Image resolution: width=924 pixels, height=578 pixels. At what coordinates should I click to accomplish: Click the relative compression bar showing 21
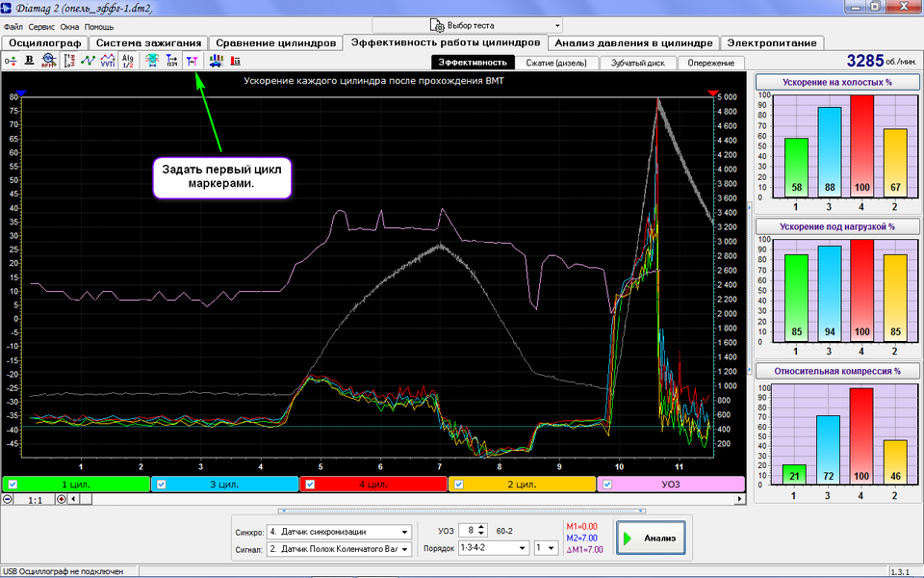(x=794, y=475)
